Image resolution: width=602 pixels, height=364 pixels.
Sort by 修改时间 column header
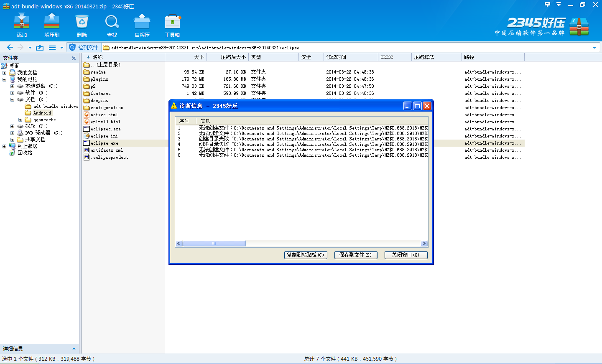351,57
